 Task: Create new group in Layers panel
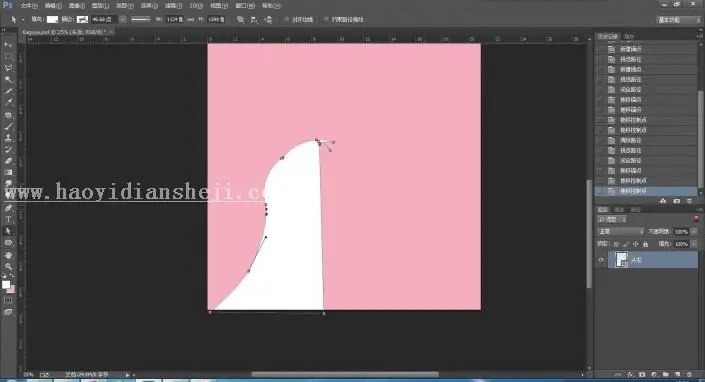pyautogui.click(x=665, y=374)
